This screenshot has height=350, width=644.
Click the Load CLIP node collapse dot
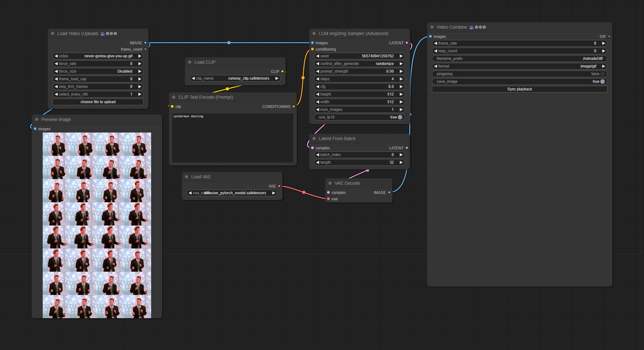click(x=190, y=62)
